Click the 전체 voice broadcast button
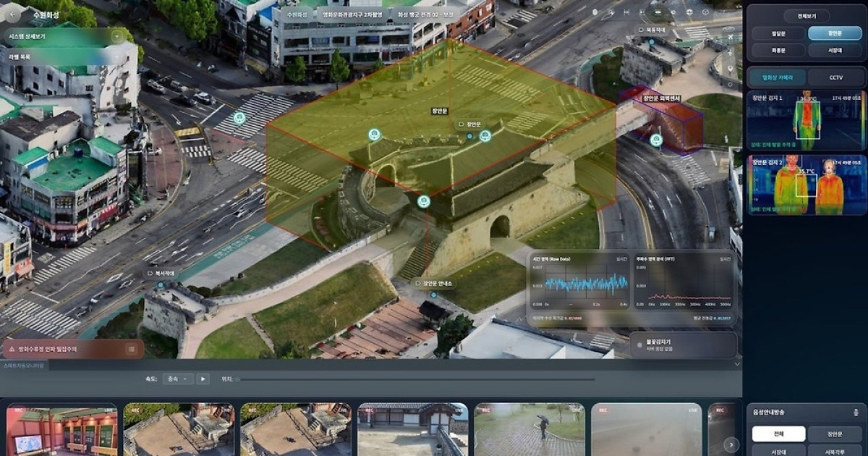This screenshot has height=456, width=868. (x=778, y=434)
